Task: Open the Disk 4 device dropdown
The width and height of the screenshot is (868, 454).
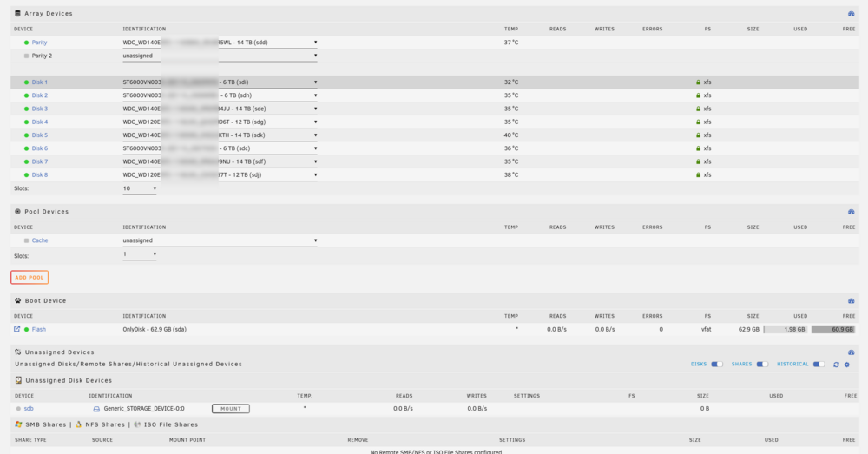Action: coord(220,122)
